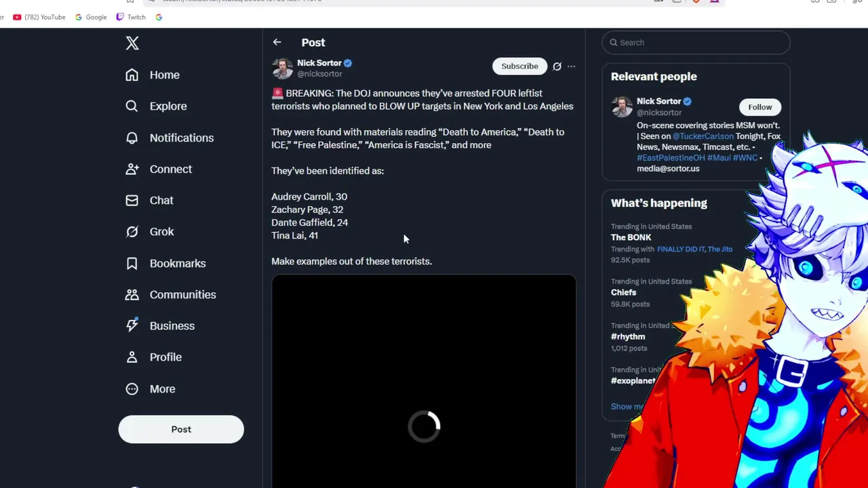Screen dimensions: 868x488
Task: Open Notifications bell icon
Action: (132, 138)
